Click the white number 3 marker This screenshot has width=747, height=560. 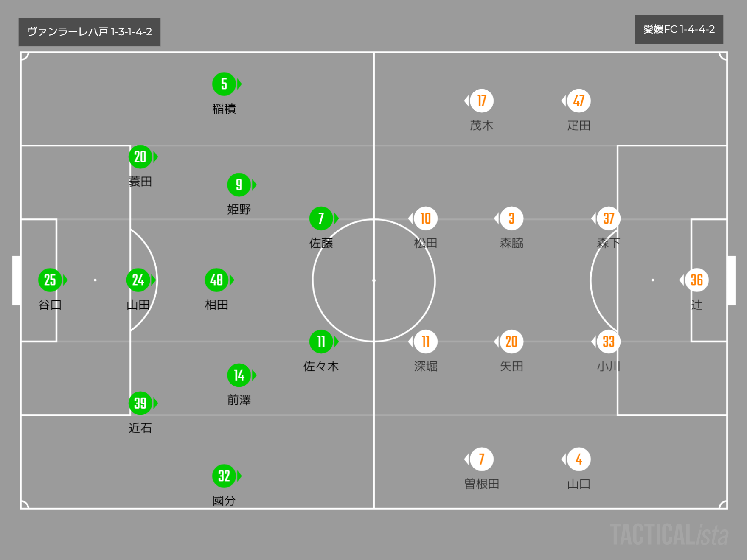pos(511,218)
